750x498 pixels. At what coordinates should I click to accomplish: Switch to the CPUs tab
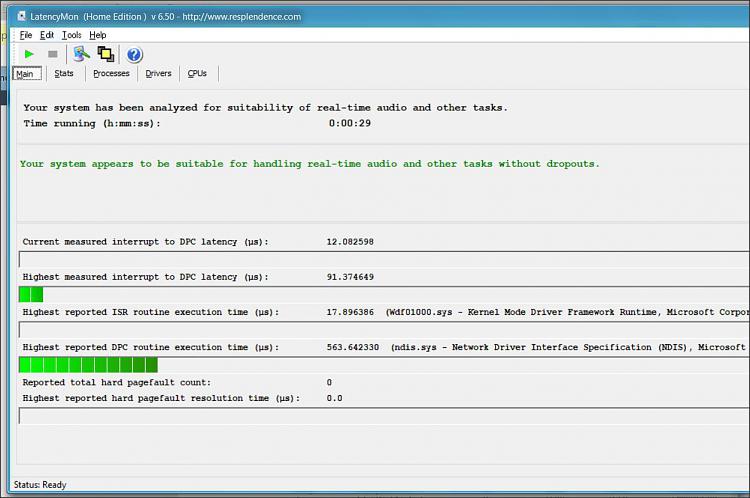tap(197, 73)
